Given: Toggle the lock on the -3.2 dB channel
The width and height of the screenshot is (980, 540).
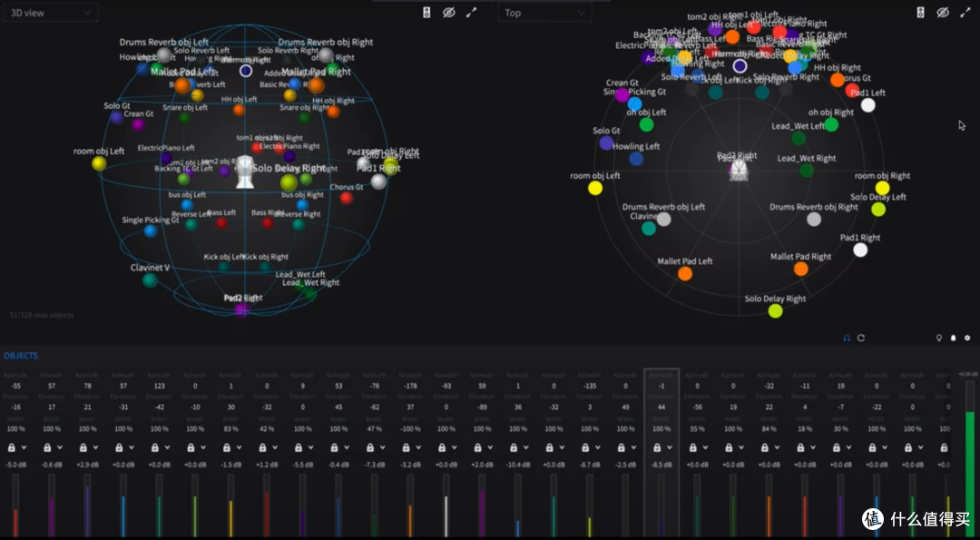Looking at the screenshot, I should (407, 447).
